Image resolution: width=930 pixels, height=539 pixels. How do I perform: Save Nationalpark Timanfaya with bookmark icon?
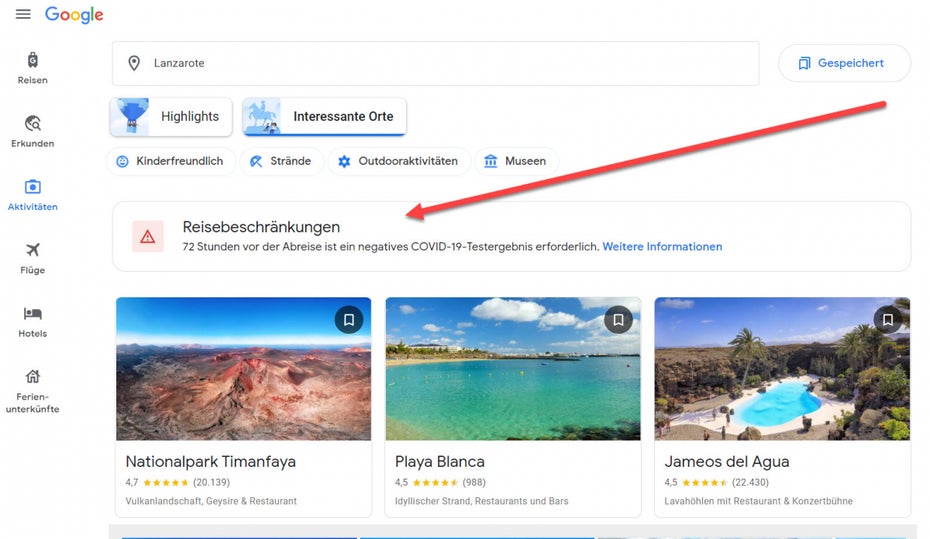tap(349, 320)
